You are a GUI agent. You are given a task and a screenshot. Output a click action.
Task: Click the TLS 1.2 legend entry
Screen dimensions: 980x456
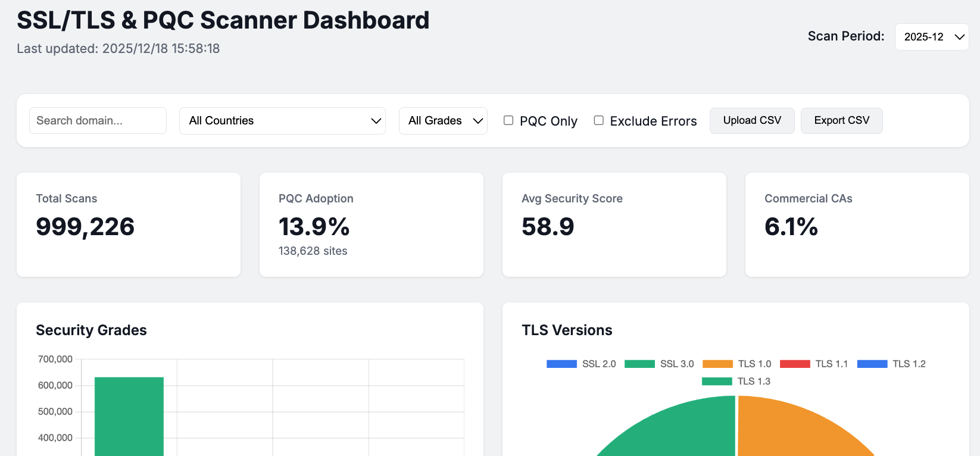(x=872, y=364)
